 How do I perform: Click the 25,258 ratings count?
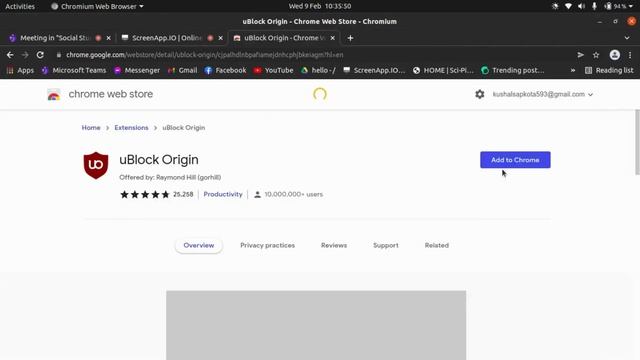pos(183,194)
